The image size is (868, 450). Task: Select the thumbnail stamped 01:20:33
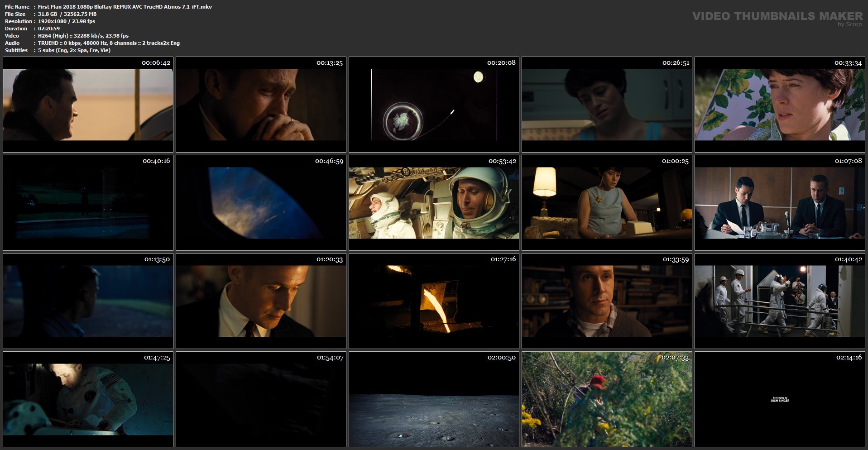click(x=261, y=301)
